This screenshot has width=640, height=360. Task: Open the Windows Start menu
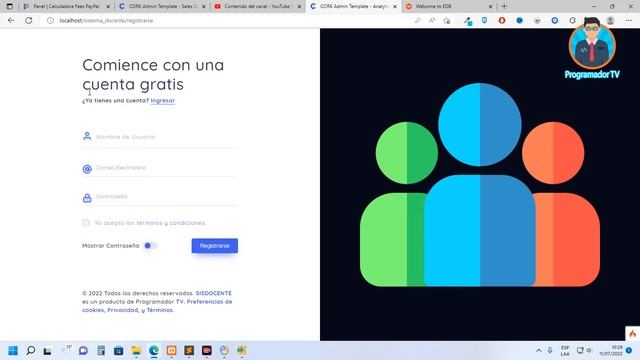[x=13, y=351]
